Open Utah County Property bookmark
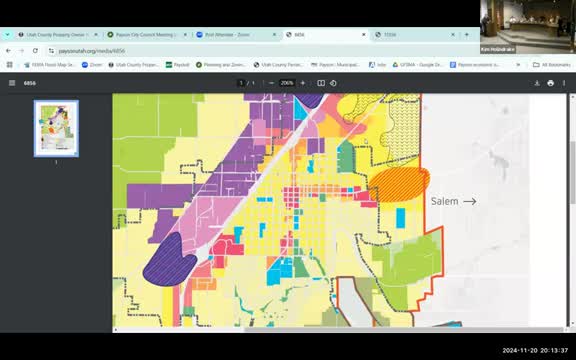This screenshot has width=576, height=360. (x=134, y=65)
